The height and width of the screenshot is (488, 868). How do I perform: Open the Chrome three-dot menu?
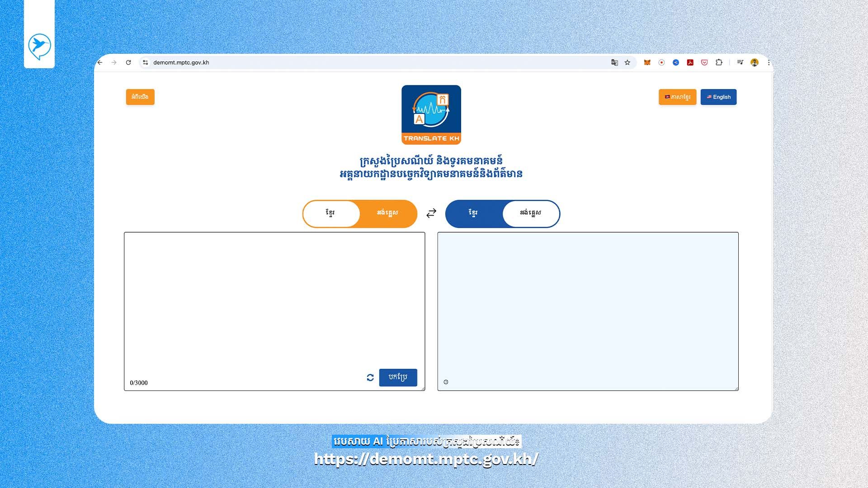[769, 62]
